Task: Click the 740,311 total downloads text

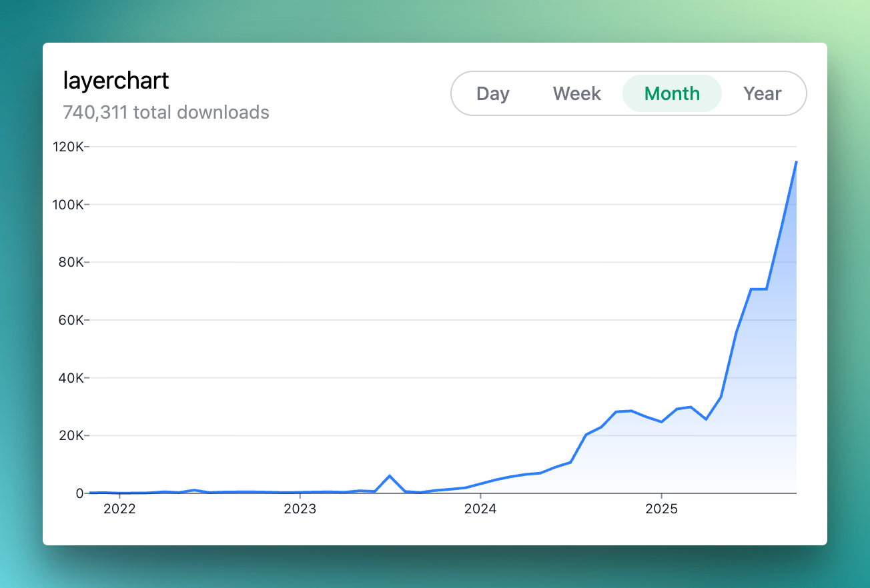Action: pyautogui.click(x=166, y=112)
